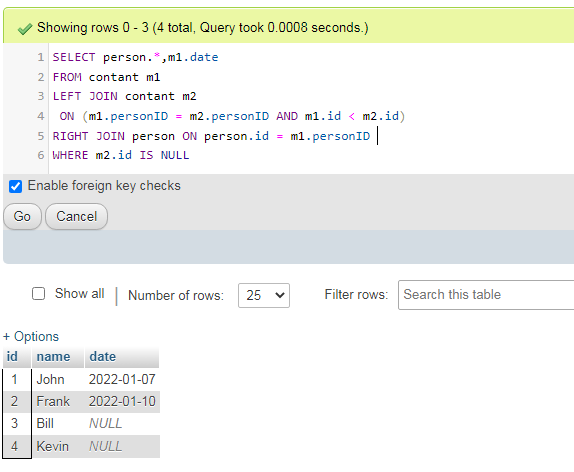Sort results by date column header

[x=102, y=356]
